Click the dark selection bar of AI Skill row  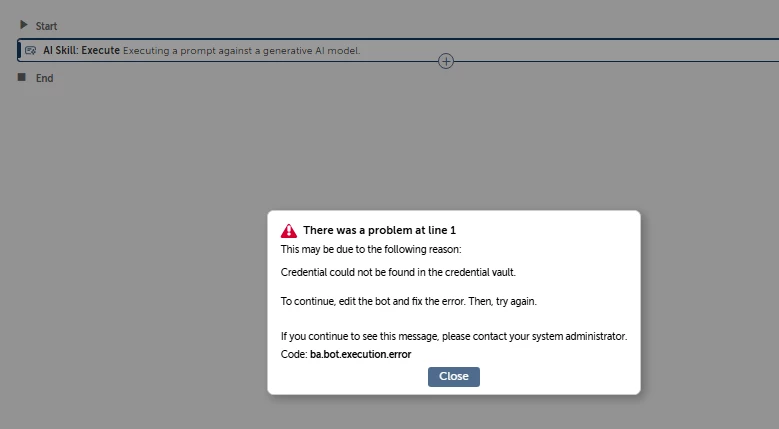[x=19, y=50]
